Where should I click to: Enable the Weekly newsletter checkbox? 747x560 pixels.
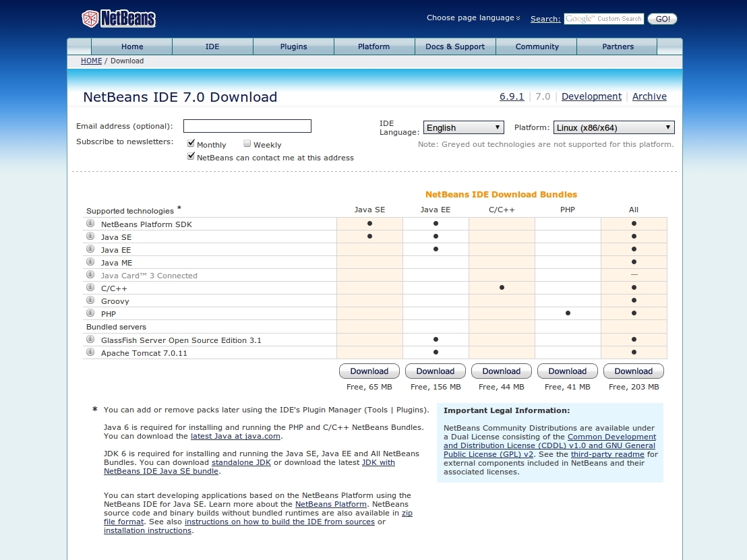[x=247, y=144]
